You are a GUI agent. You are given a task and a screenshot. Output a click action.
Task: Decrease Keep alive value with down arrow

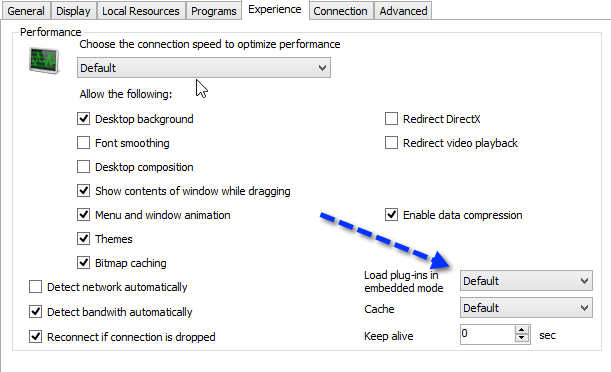coord(521,339)
